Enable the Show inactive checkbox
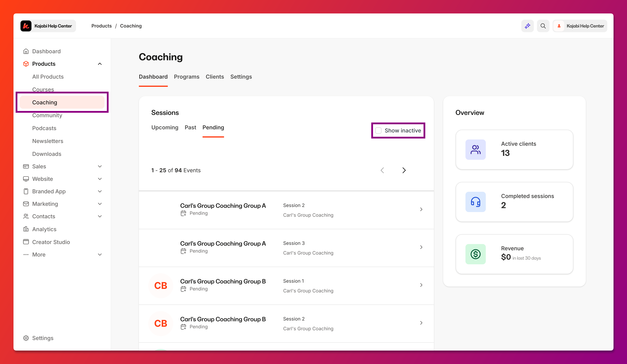 point(378,131)
